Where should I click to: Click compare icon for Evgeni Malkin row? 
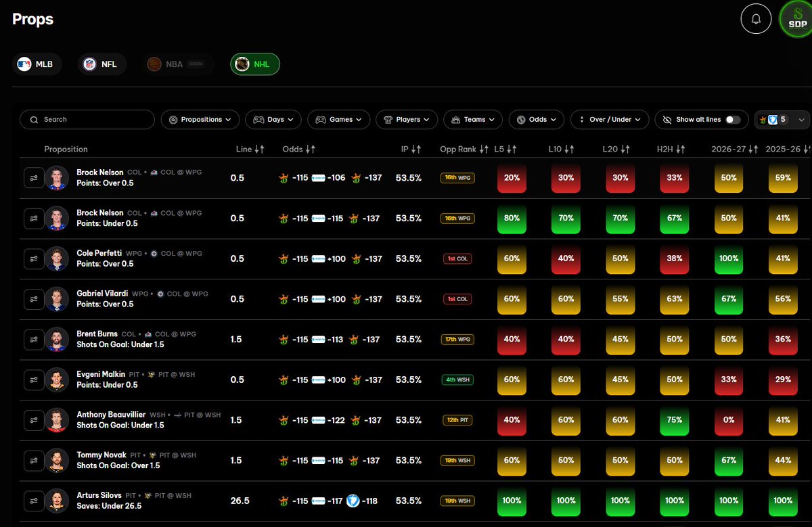coord(33,380)
